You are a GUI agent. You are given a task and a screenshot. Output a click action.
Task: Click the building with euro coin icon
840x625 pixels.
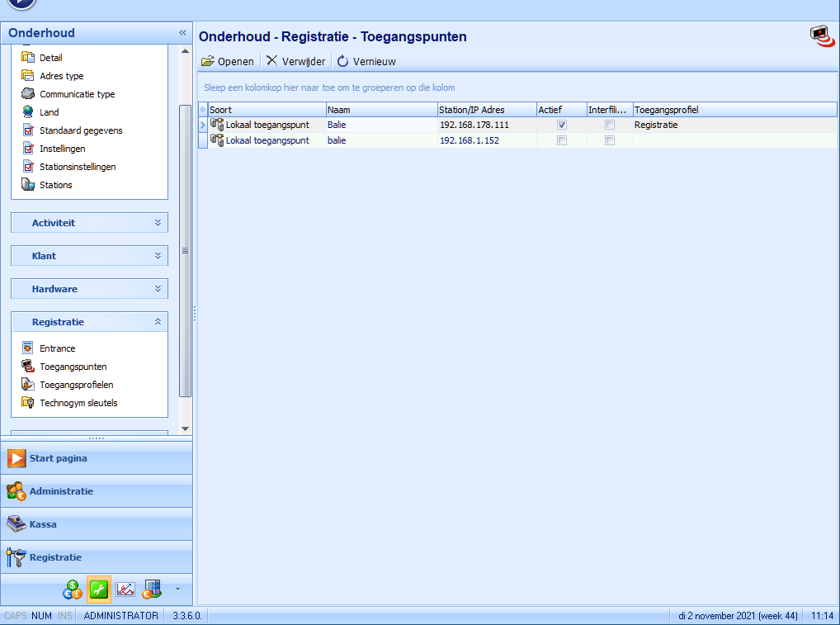pyautogui.click(x=152, y=589)
